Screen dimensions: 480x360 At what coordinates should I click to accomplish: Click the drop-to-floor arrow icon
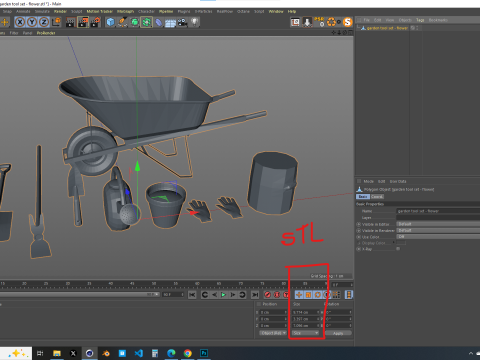307,22
